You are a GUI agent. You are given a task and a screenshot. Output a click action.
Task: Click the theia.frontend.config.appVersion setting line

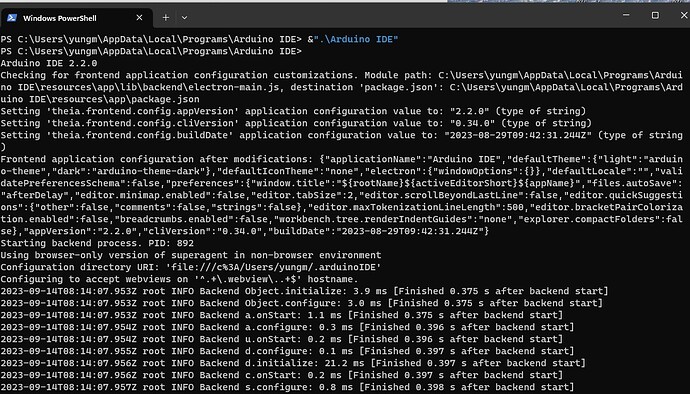[294, 111]
